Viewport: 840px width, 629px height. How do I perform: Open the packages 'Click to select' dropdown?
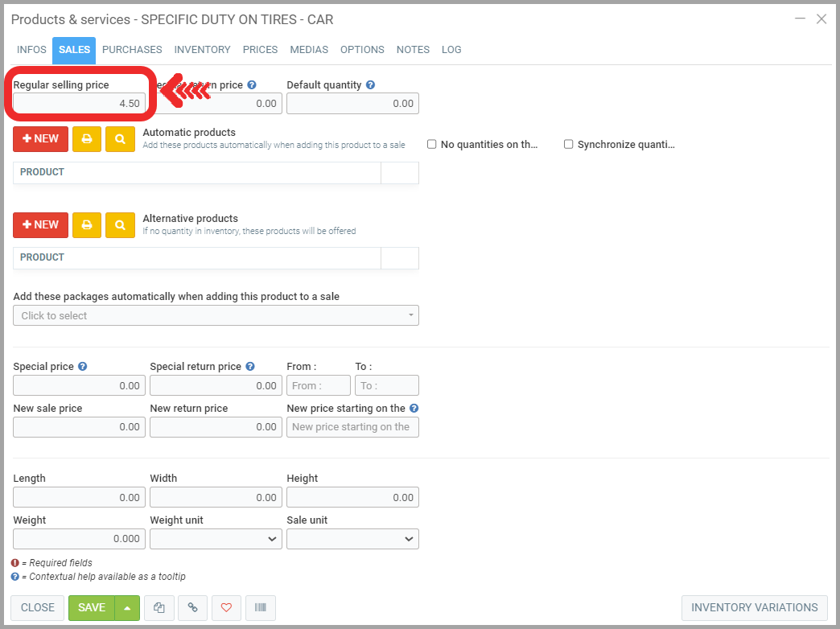click(x=216, y=315)
